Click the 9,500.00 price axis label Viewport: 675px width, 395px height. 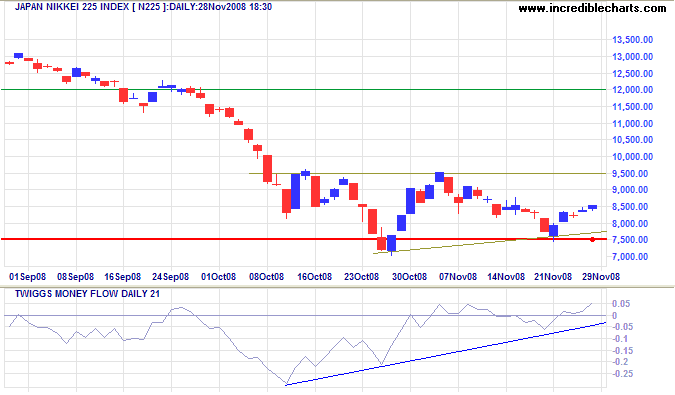tap(630, 173)
